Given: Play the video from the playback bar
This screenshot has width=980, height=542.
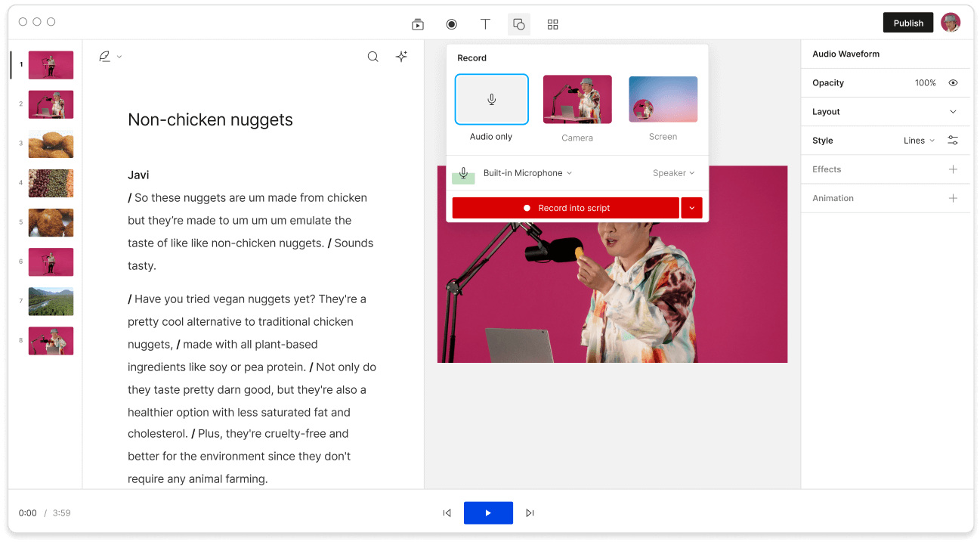Looking at the screenshot, I should point(488,513).
